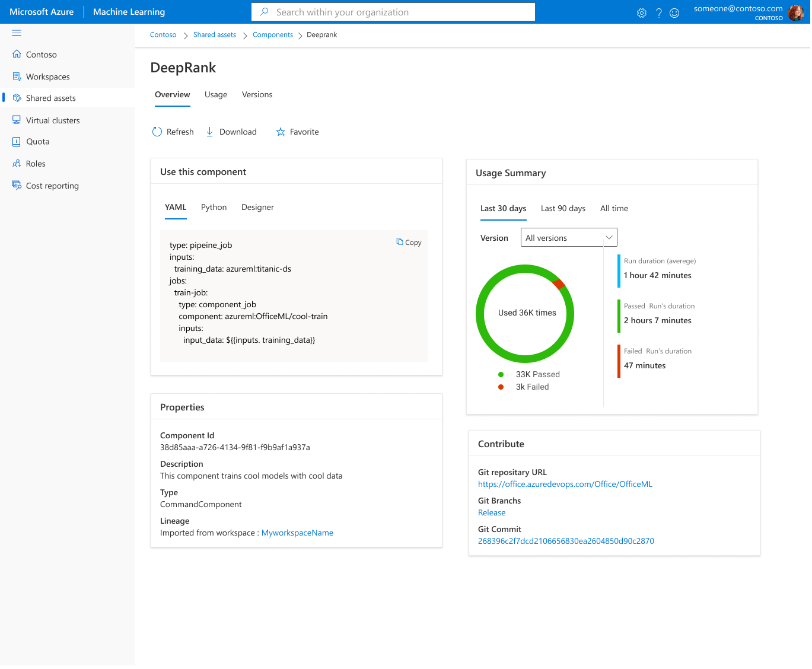Image resolution: width=812 pixels, height=669 pixels.
Task: Click the Refresh circular arrow icon
Action: pyautogui.click(x=157, y=132)
